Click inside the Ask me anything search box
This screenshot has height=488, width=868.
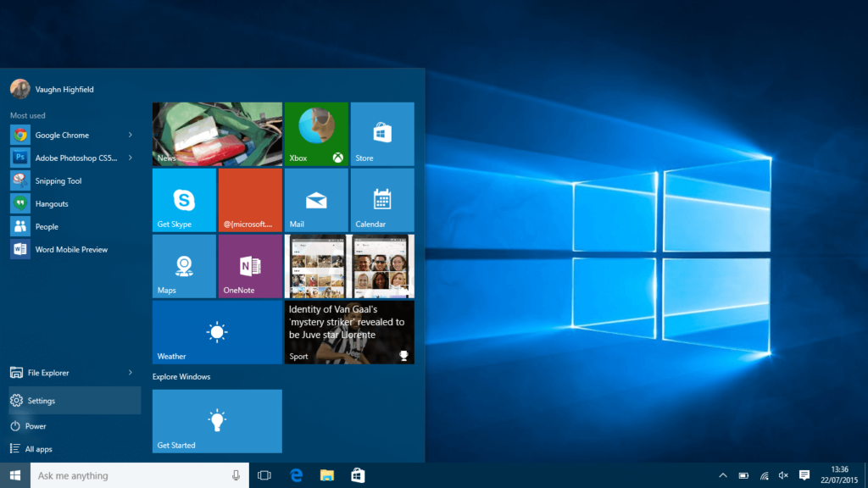tap(136, 475)
